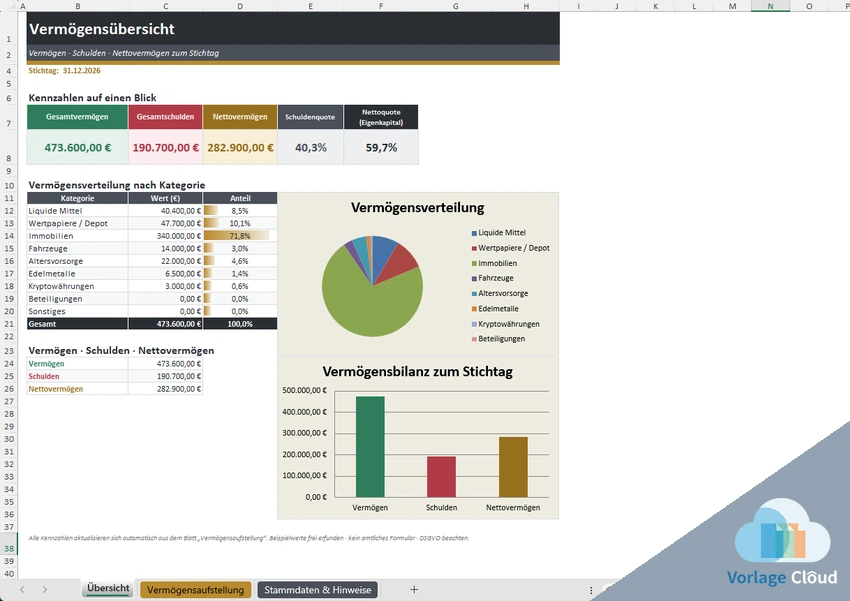850x601 pixels.
Task: Open the Stammdaten & Hinweise sheet tab
Action: [x=318, y=590]
